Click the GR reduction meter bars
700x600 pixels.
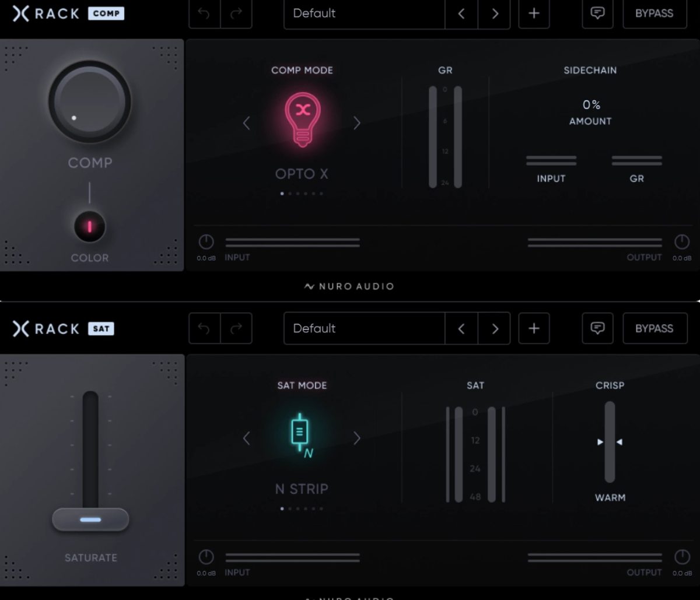click(445, 137)
